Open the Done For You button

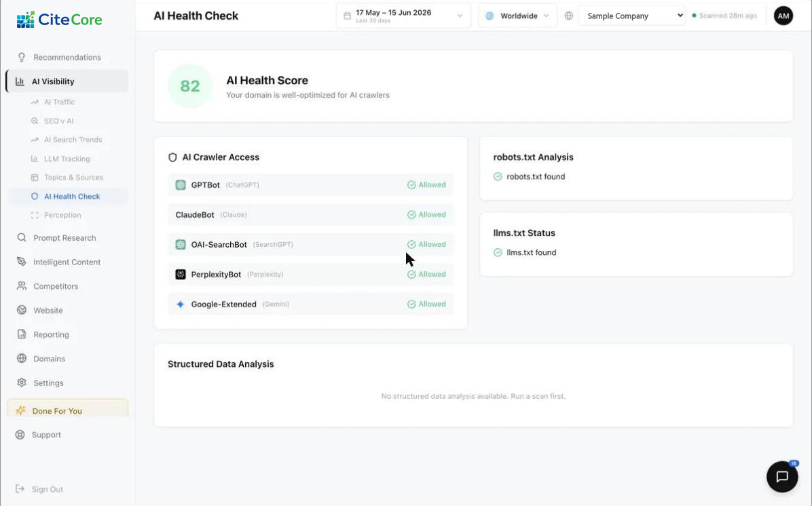(x=67, y=409)
